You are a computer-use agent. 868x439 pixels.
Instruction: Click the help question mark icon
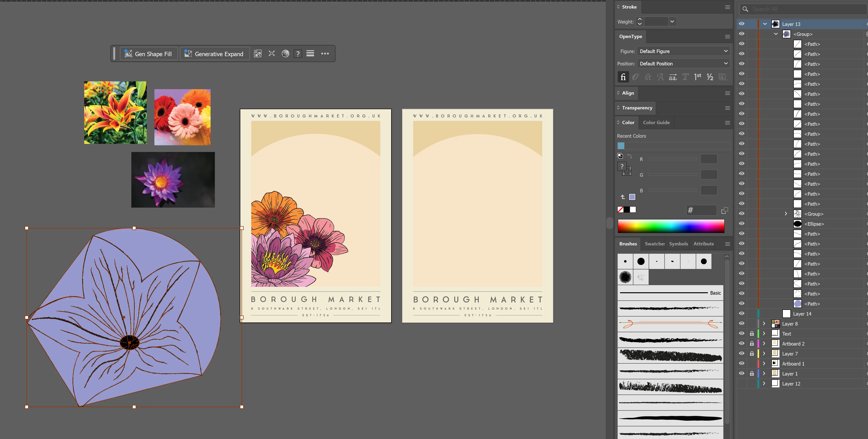pos(298,54)
